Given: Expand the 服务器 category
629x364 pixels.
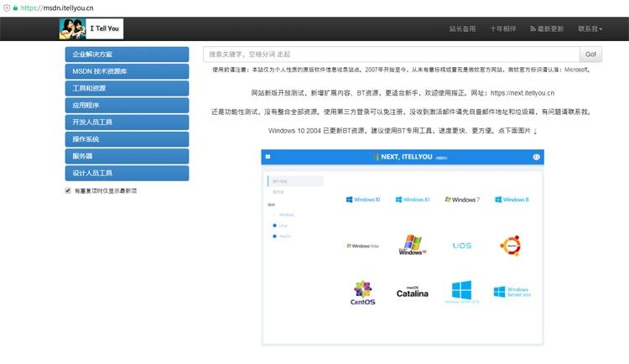Looking at the screenshot, I should pyautogui.click(x=127, y=156).
